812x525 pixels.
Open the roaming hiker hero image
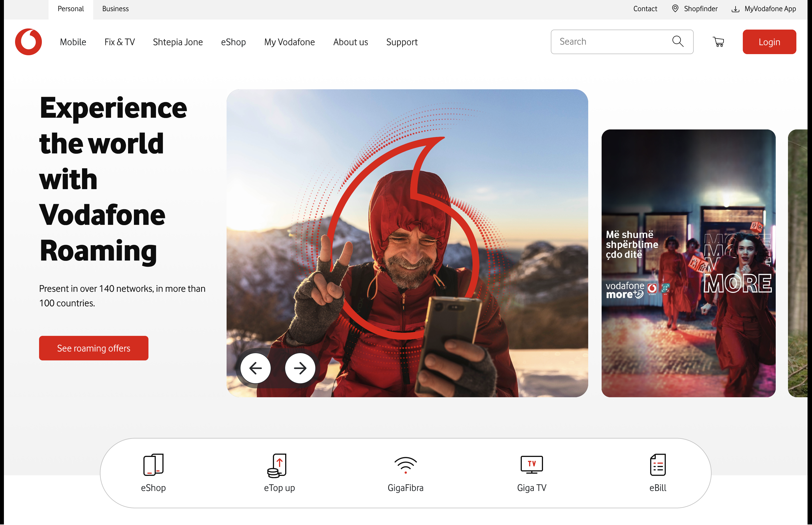(x=407, y=243)
